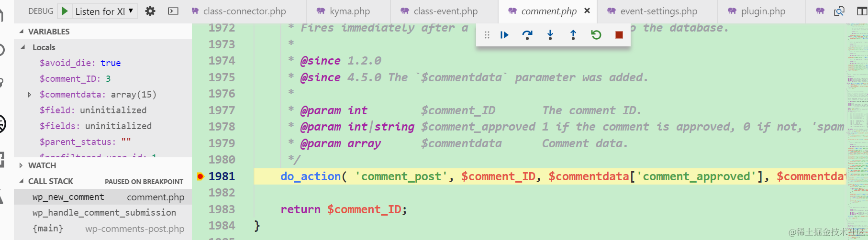
Task: Close the comment.php tab
Action: [x=587, y=11]
